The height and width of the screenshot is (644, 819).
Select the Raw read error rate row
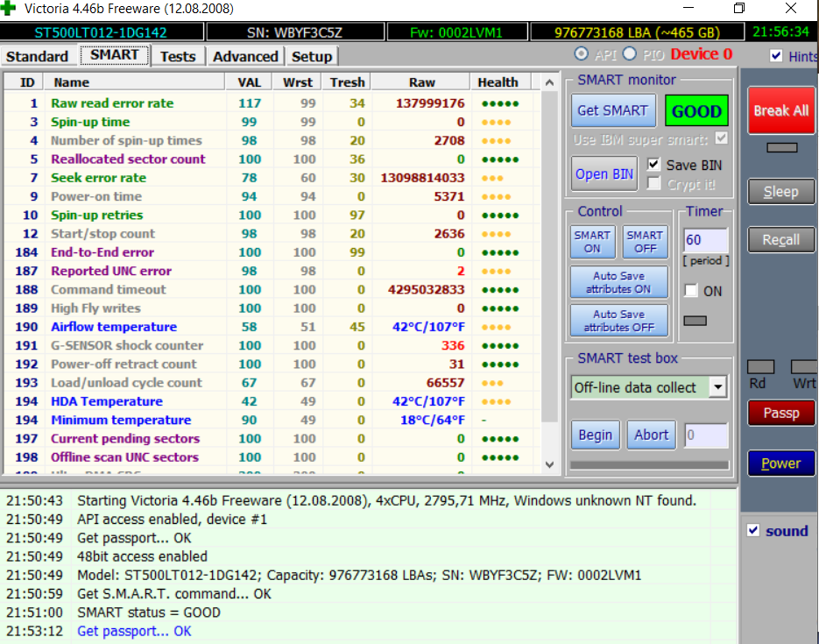[x=272, y=103]
